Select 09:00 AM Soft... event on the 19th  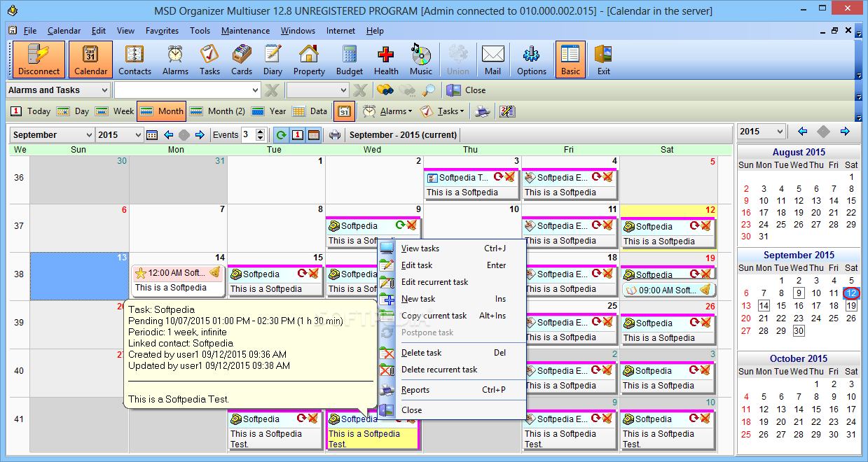pos(668,290)
